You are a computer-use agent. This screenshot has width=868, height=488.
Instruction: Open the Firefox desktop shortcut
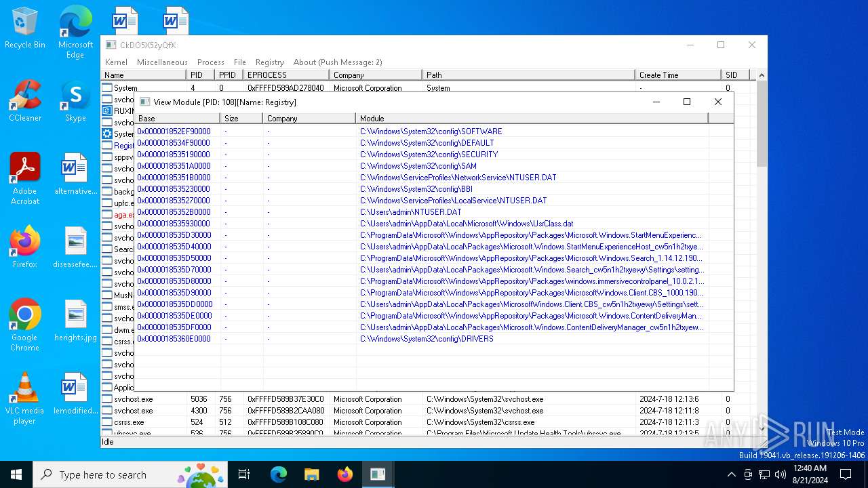pos(25,247)
